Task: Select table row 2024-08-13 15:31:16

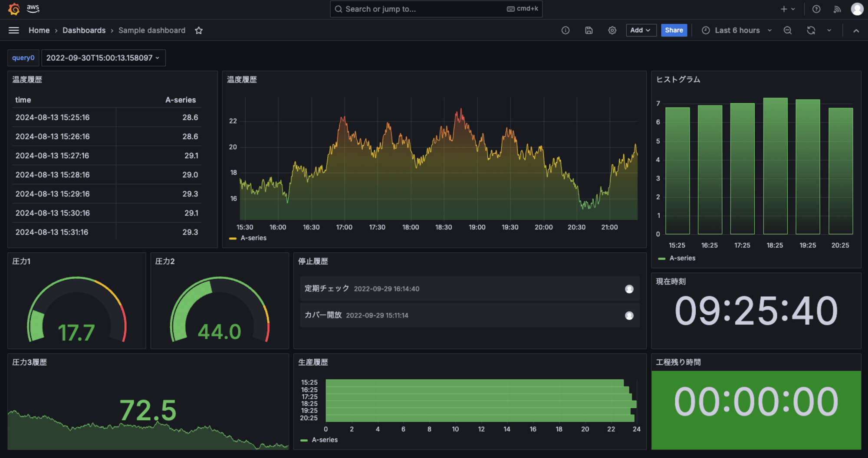Action: pyautogui.click(x=107, y=232)
